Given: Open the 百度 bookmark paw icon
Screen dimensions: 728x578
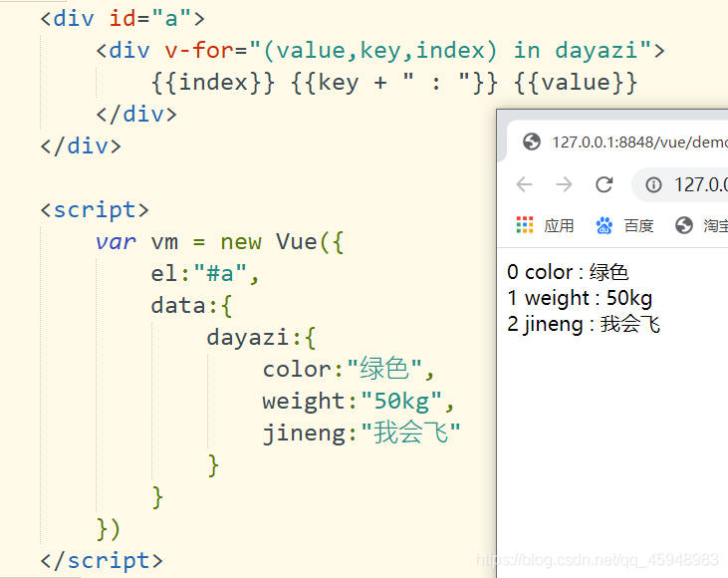Looking at the screenshot, I should (x=605, y=225).
